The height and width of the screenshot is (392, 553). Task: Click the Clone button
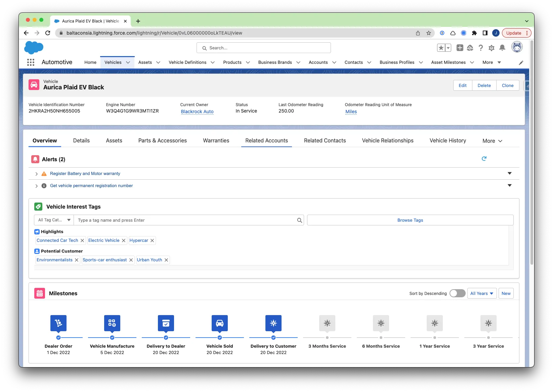[507, 85]
